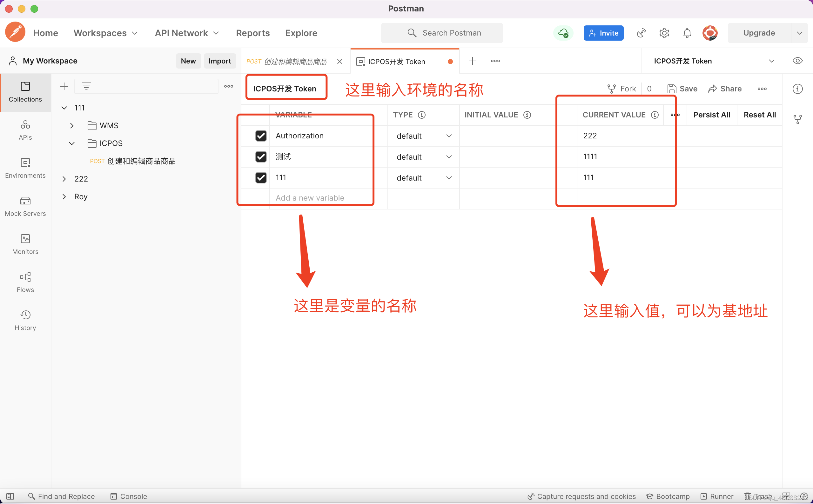
Task: Disable the 111 variable checkbox
Action: [x=261, y=178]
